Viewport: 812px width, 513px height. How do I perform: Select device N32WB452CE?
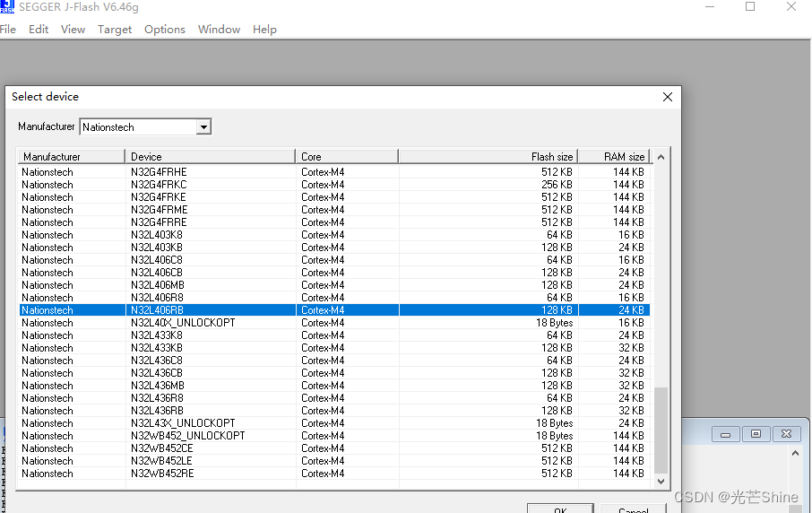(x=334, y=448)
